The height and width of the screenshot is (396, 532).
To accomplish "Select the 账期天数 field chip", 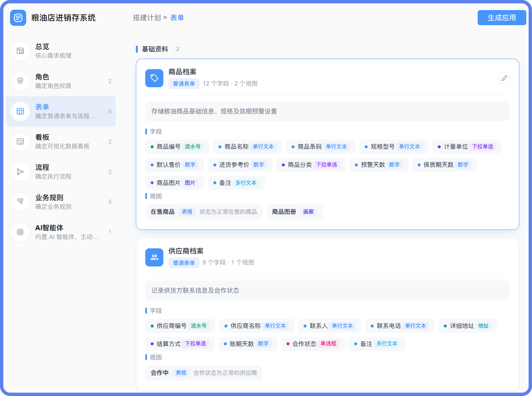I will point(248,344).
